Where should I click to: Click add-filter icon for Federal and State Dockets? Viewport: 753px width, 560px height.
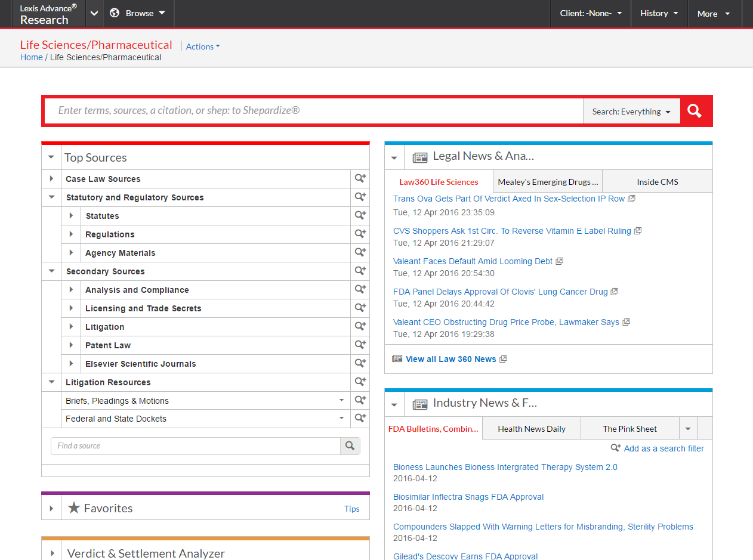tap(360, 418)
